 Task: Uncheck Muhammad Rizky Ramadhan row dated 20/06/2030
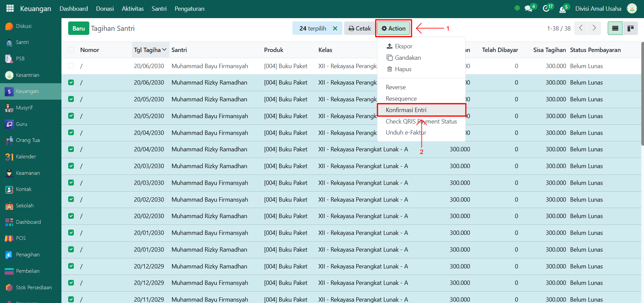[71, 83]
